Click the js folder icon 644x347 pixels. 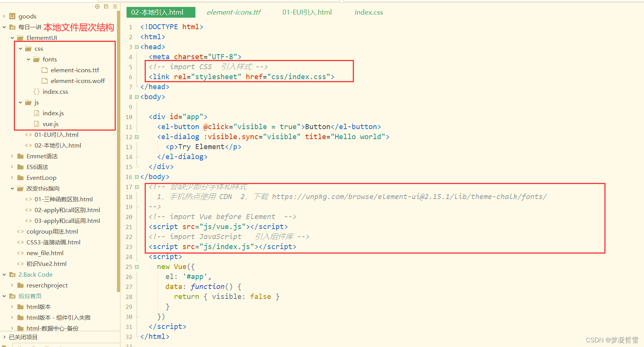(x=28, y=102)
